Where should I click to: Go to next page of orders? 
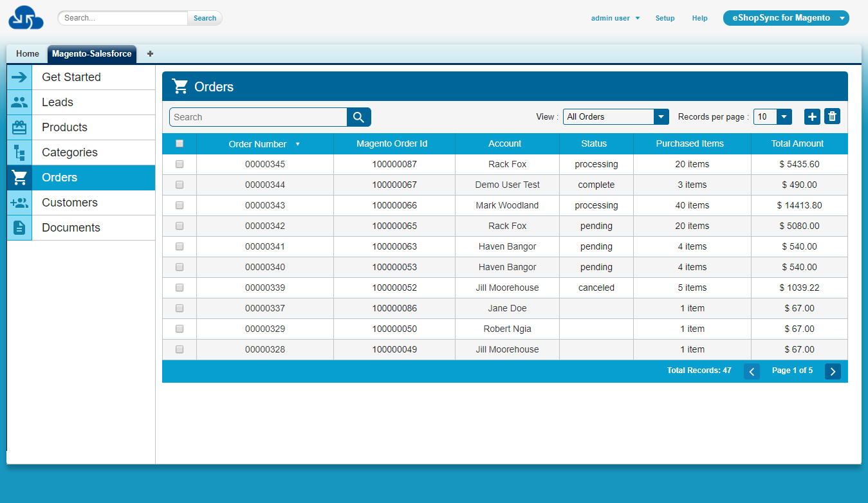click(833, 371)
